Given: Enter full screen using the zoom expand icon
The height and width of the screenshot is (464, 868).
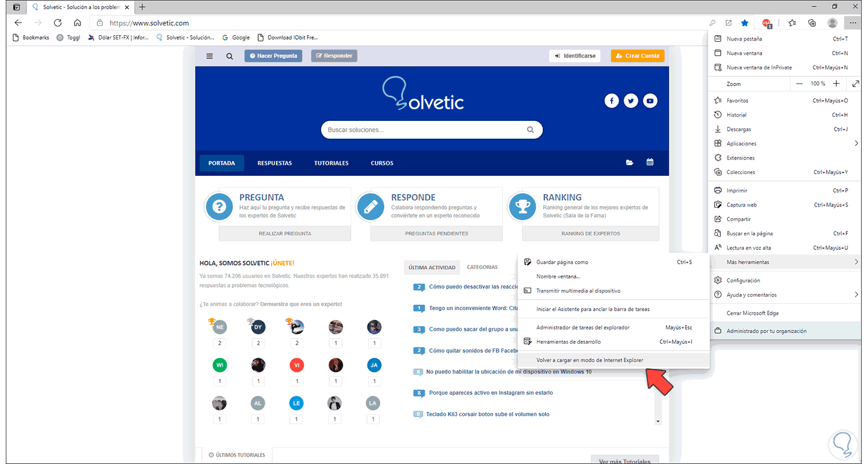Looking at the screenshot, I should 856,84.
